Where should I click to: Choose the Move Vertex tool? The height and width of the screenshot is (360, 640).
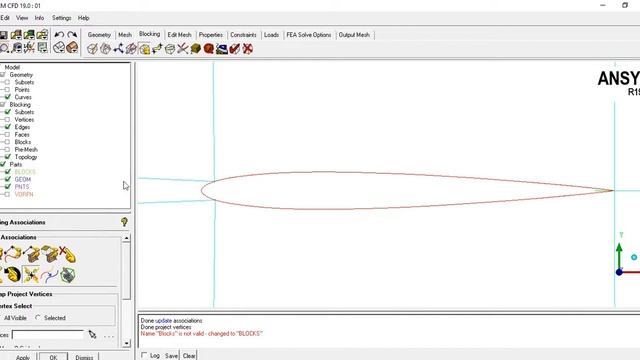pos(157,49)
